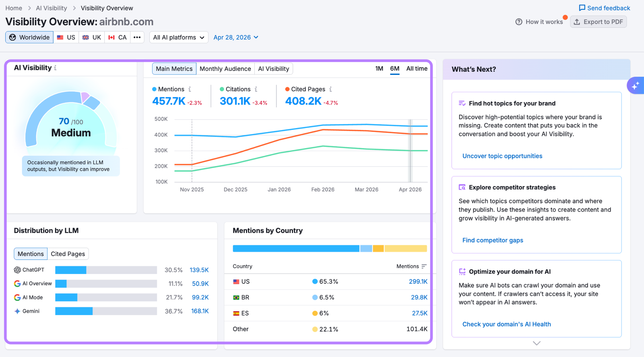Select the Worldwide region filter
The width and height of the screenshot is (644, 357).
coord(29,37)
